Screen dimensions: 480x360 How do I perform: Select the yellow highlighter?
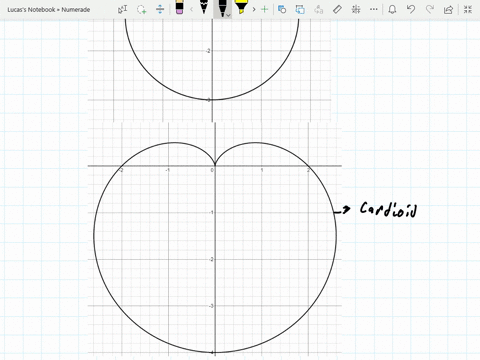[x=240, y=7]
